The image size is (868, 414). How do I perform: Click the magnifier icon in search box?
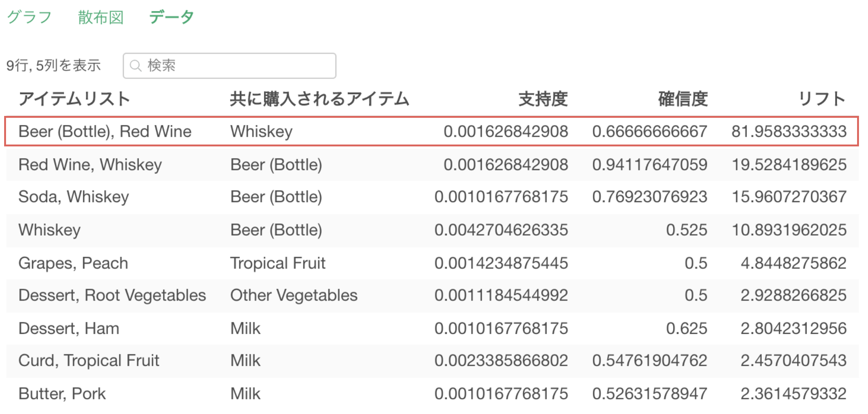pos(136,66)
